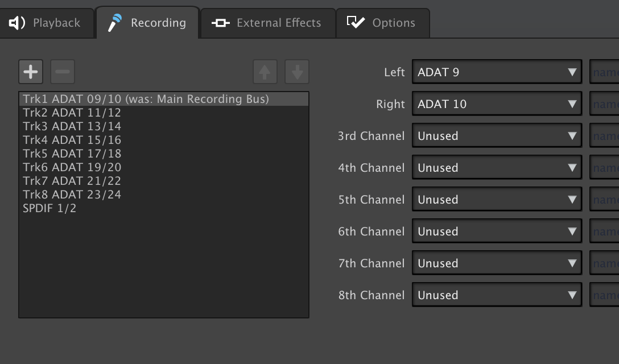Select the Trk2 ADAT 11/12 bus

click(x=72, y=113)
